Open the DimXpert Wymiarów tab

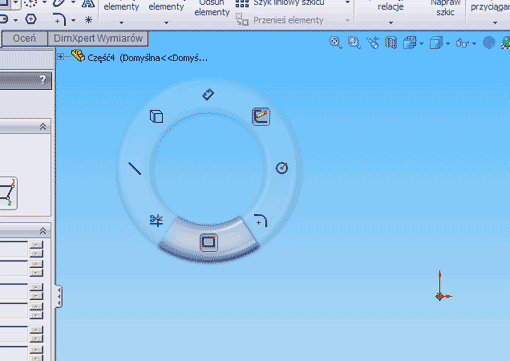pos(98,38)
